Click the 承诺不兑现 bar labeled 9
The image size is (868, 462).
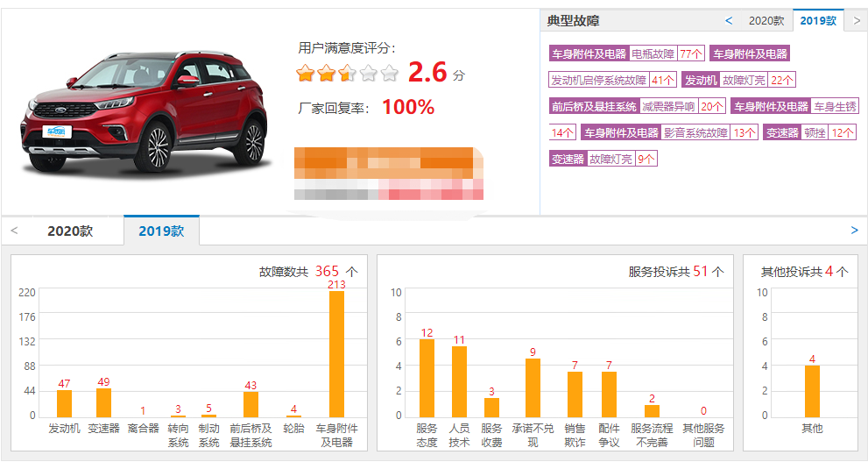click(x=533, y=387)
